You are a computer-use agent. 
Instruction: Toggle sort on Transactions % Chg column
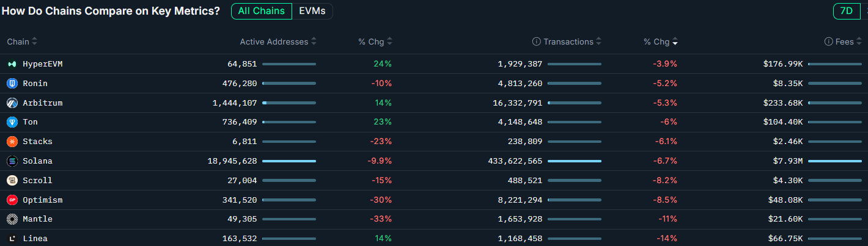pos(675,42)
